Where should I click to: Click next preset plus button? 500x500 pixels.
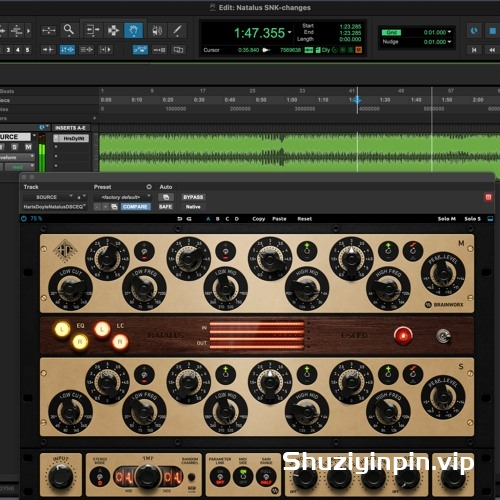[x=105, y=207]
